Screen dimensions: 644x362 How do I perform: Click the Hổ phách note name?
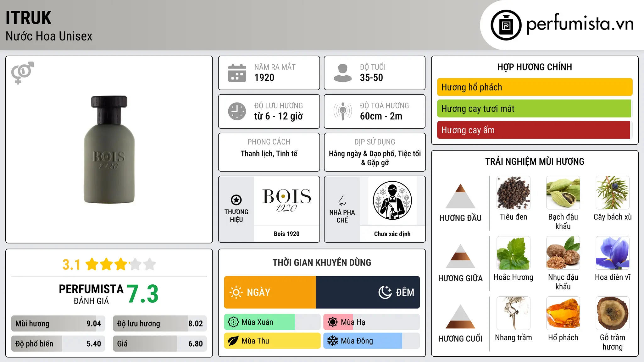tap(563, 337)
